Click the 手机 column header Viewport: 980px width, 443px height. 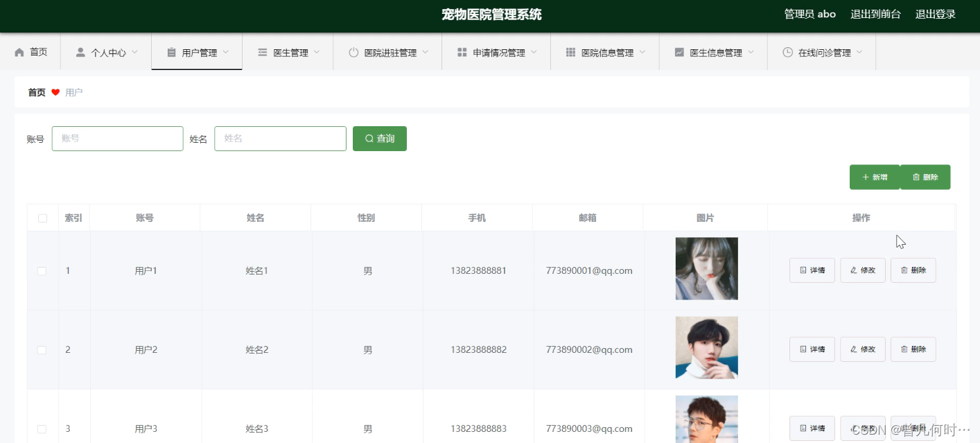point(477,218)
